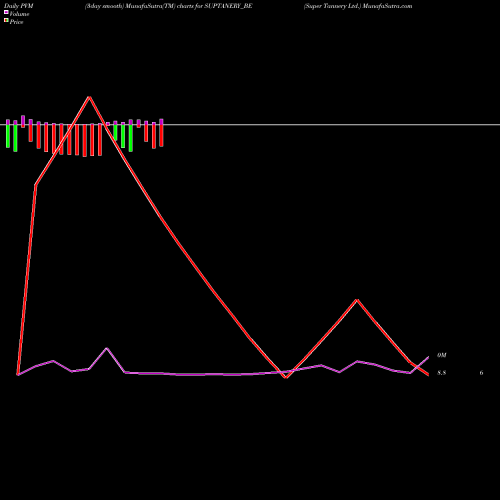Click the second smaller red price peak
The width and height of the screenshot is (500, 500).
pyautogui.click(x=357, y=300)
